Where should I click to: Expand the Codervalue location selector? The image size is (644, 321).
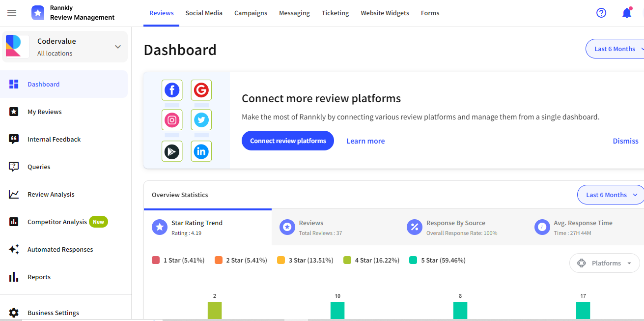118,47
